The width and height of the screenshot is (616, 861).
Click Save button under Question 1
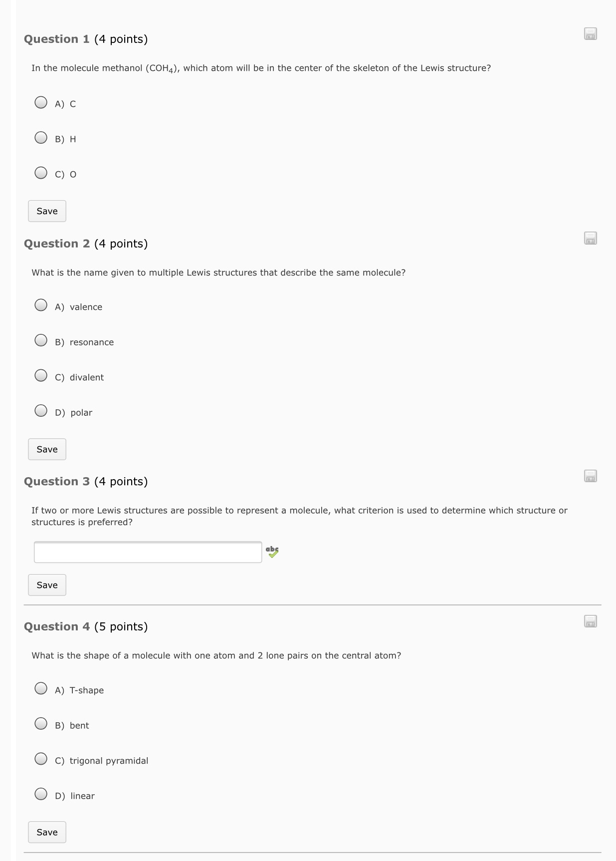[x=47, y=211]
